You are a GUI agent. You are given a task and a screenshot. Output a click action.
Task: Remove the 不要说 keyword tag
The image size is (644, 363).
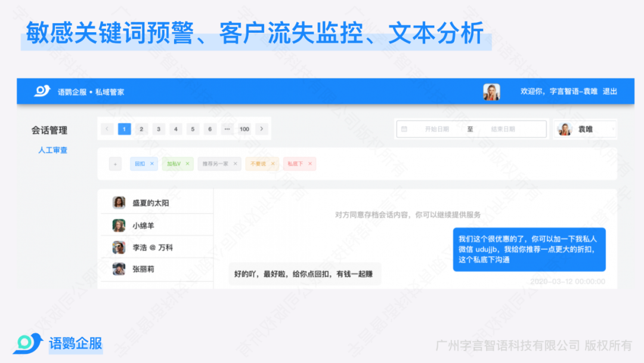coord(273,164)
